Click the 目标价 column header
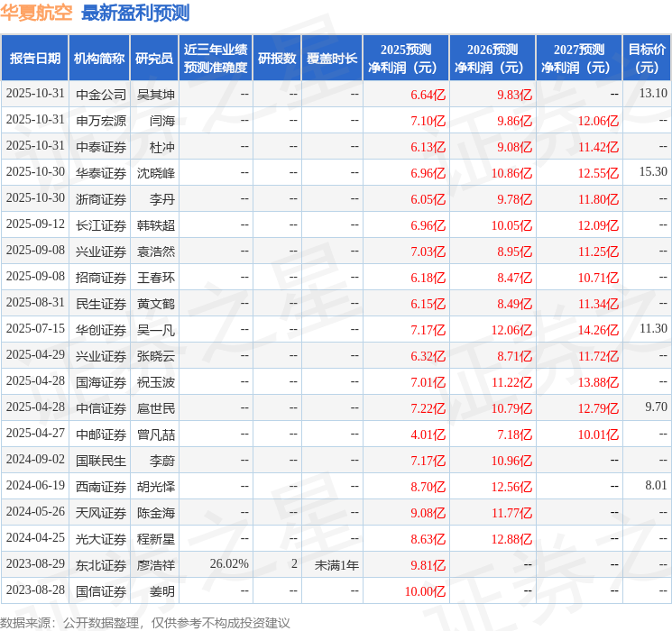672x631 pixels. [x=647, y=58]
